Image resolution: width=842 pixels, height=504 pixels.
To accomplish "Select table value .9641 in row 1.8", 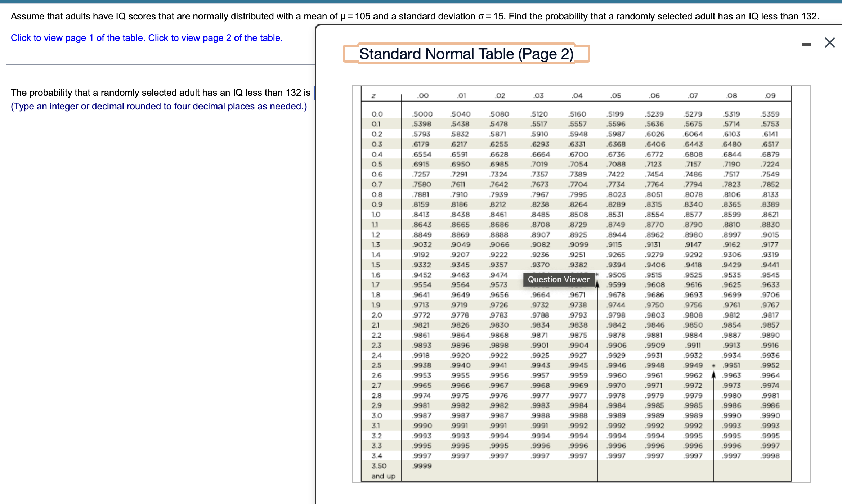I will coord(421,295).
